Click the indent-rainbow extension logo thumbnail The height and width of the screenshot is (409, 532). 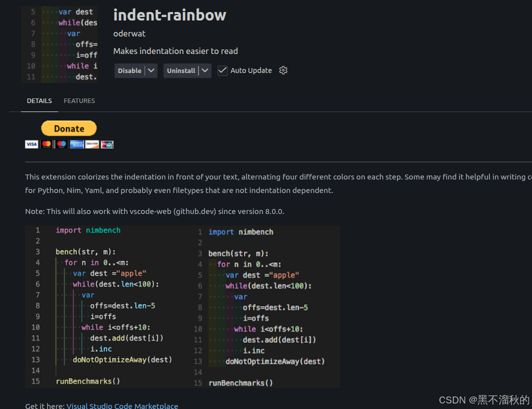pyautogui.click(x=59, y=44)
